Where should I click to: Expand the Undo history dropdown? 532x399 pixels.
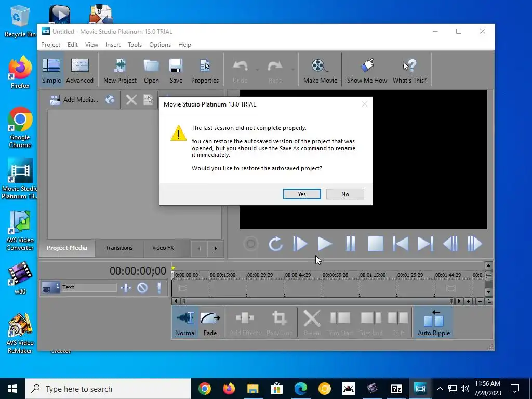point(257,70)
